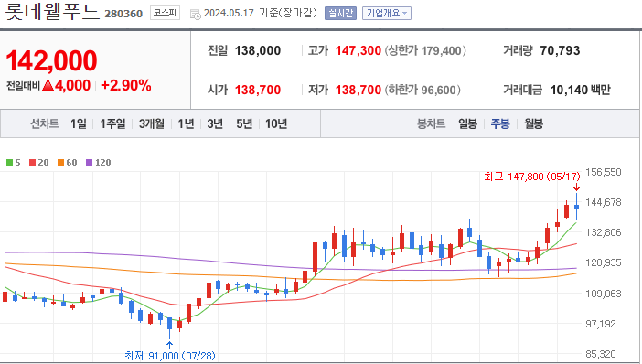Click the 최고 147,800 (05/17) label
The image size is (642, 364).
tap(532, 177)
